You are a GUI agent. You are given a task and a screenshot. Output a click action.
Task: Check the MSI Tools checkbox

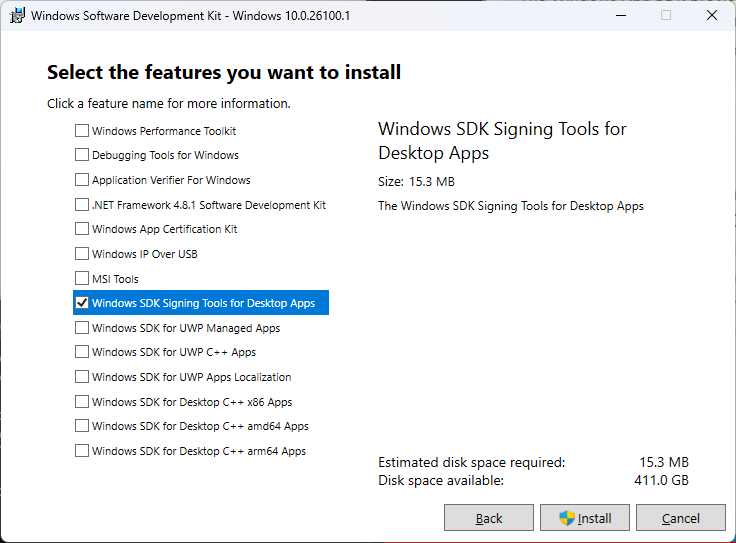pos(82,278)
